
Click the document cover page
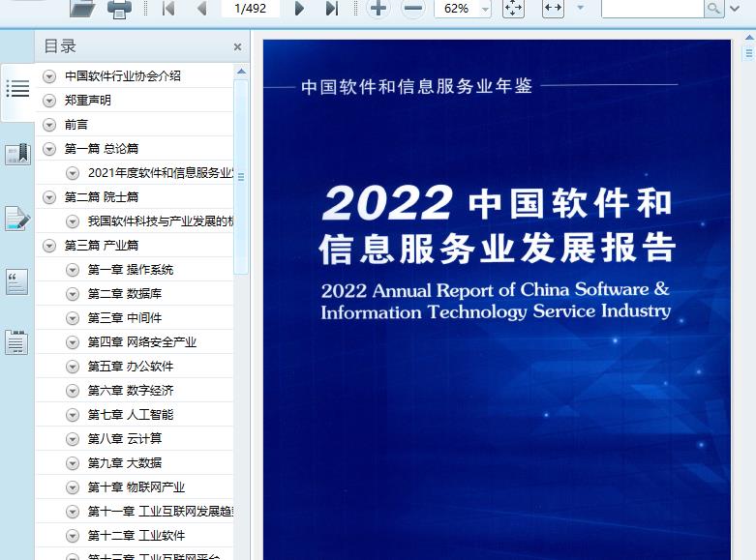coord(497,299)
